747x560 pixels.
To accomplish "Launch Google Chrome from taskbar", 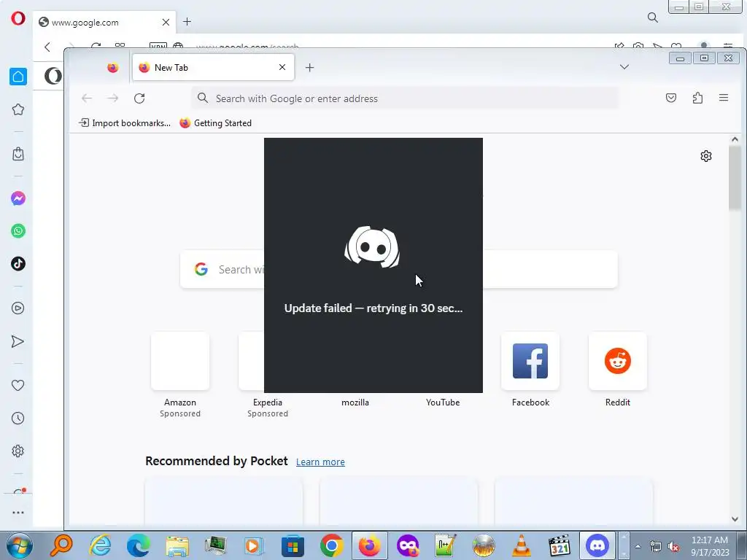I will [x=332, y=545].
